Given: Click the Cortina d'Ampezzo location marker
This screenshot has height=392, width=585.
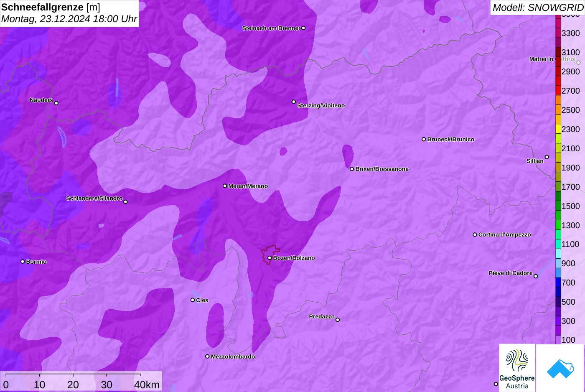Looking at the screenshot, I should pyautogui.click(x=475, y=234).
